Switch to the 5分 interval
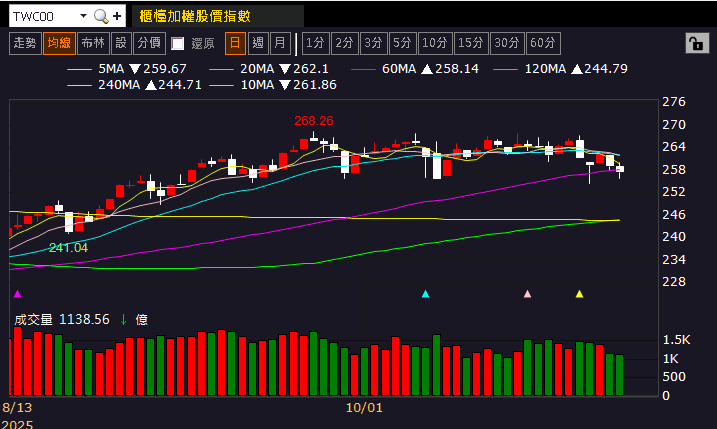This screenshot has height=429, width=717. click(402, 43)
